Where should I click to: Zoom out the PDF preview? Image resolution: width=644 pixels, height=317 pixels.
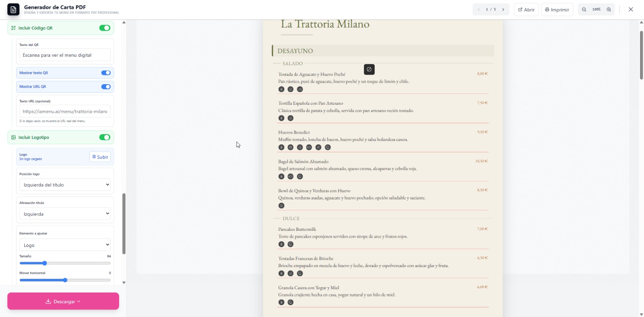pyautogui.click(x=584, y=10)
